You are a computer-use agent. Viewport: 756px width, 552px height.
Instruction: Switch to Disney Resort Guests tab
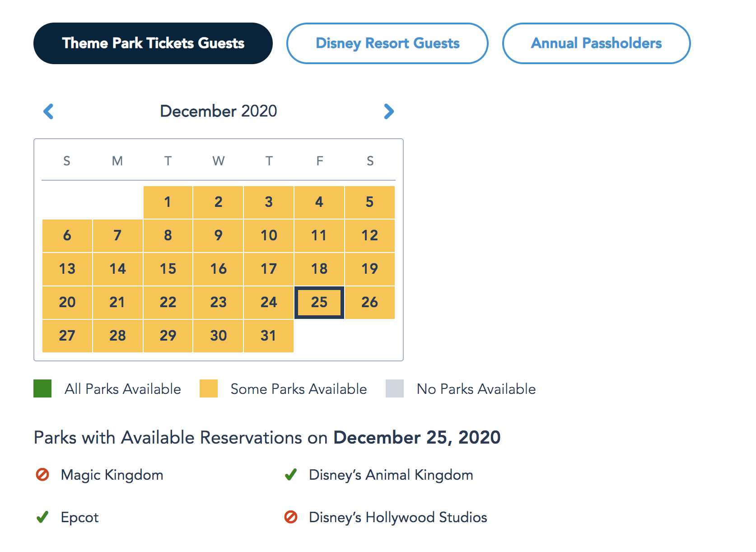[x=387, y=43]
